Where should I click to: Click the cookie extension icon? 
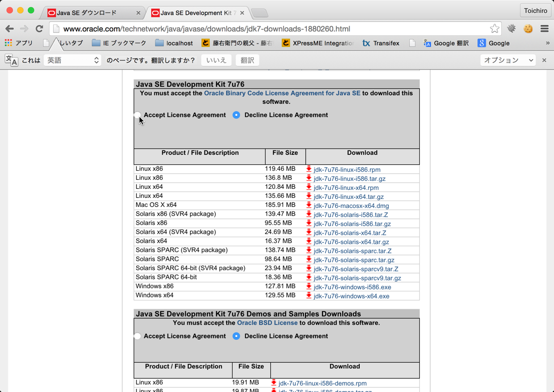528,29
